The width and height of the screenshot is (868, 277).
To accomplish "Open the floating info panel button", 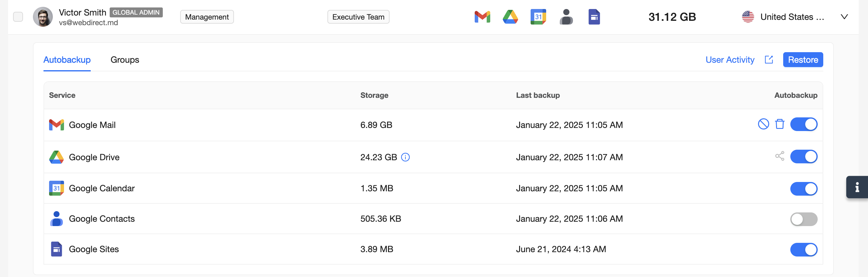I will [x=857, y=187].
